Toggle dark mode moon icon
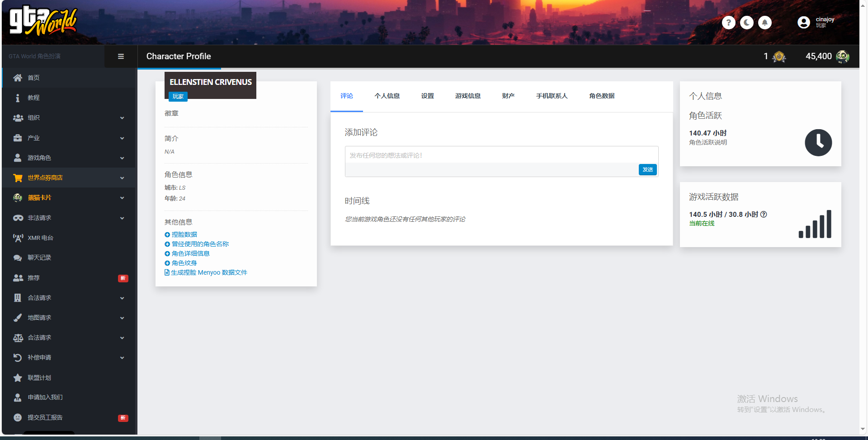The width and height of the screenshot is (868, 440). pyautogui.click(x=746, y=23)
